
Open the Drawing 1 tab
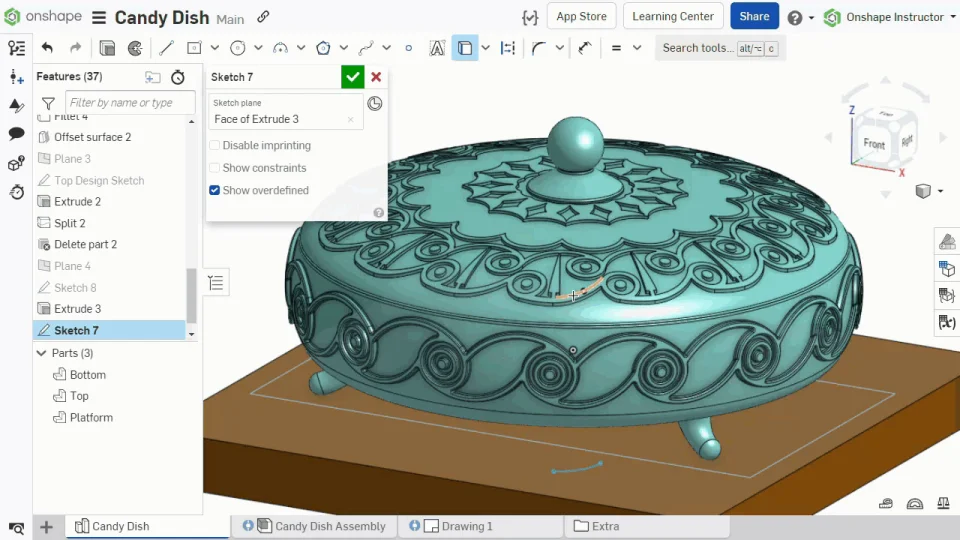(467, 526)
